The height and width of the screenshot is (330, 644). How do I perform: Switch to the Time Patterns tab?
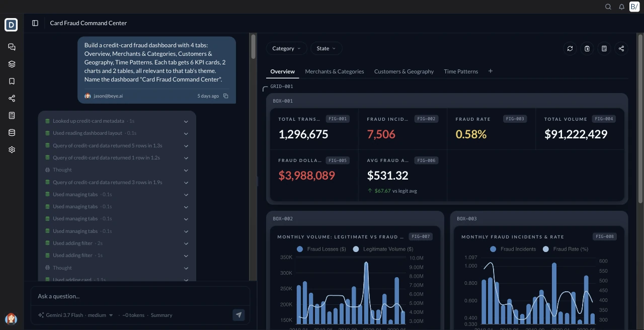461,71
